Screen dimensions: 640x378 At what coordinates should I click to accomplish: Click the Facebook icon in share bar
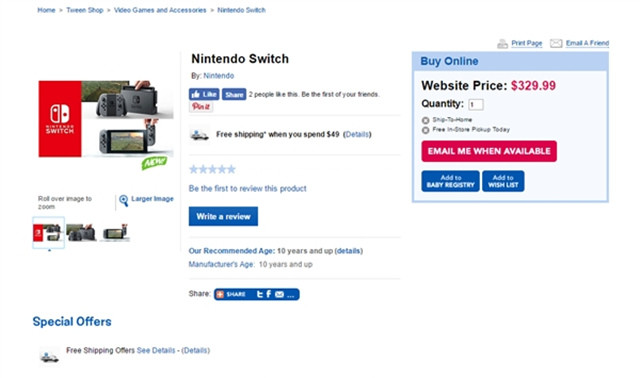[269, 294]
